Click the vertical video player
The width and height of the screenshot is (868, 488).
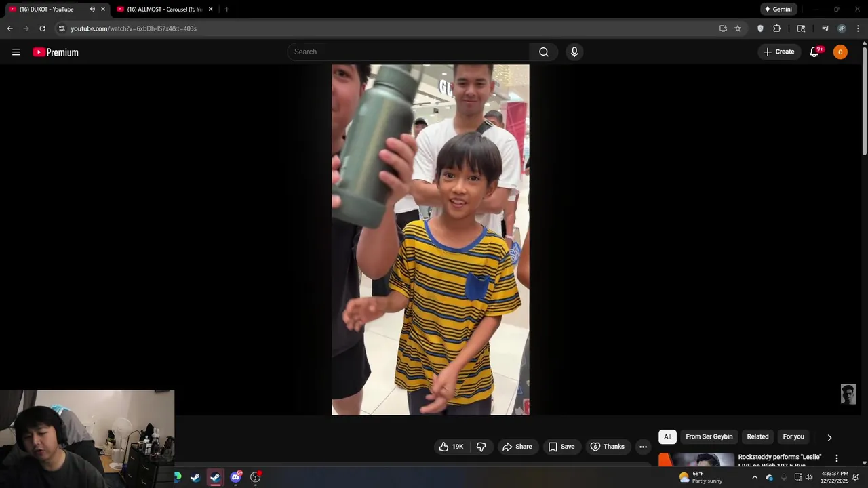click(x=430, y=240)
